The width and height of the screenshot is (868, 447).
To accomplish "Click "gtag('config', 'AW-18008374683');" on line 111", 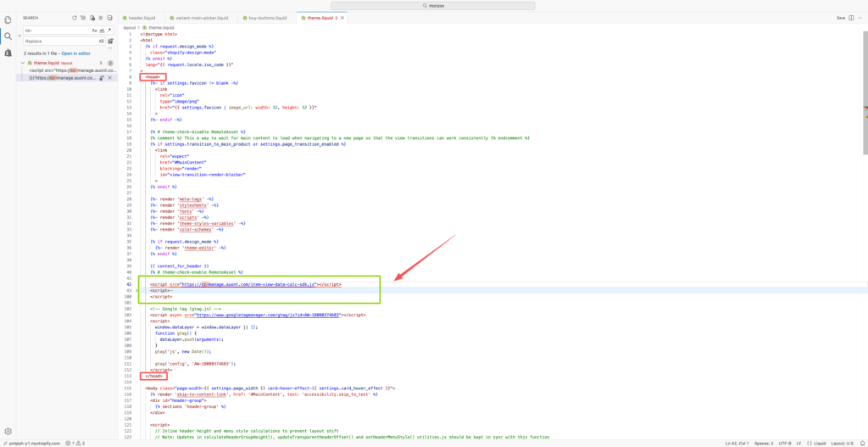I will pos(196,363).
